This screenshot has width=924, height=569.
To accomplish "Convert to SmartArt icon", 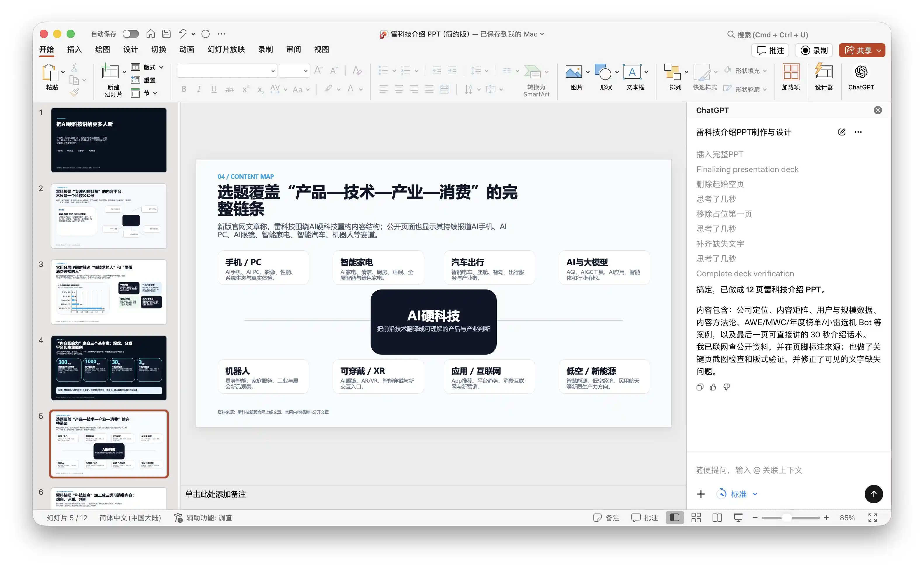I will (532, 72).
